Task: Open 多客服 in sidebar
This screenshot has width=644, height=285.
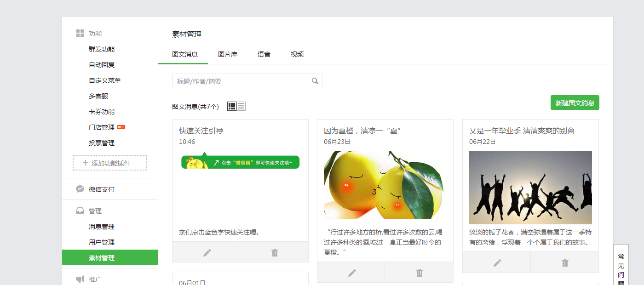Action: [98, 96]
